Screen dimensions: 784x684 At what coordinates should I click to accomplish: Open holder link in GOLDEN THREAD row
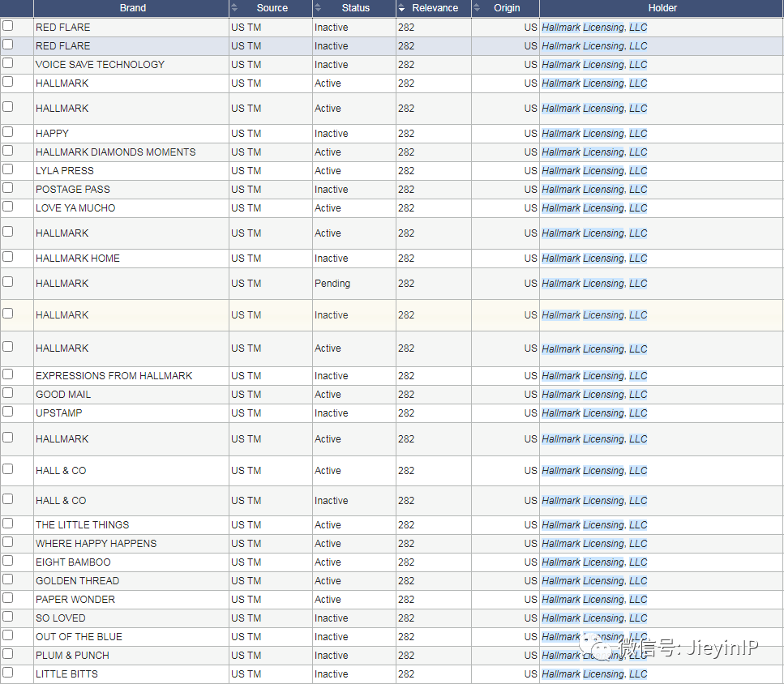tap(594, 581)
